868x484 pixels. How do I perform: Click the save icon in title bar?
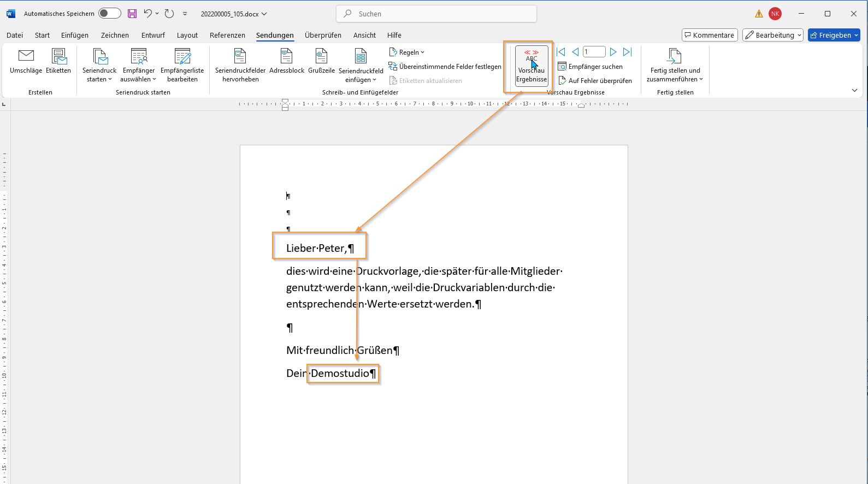click(132, 14)
